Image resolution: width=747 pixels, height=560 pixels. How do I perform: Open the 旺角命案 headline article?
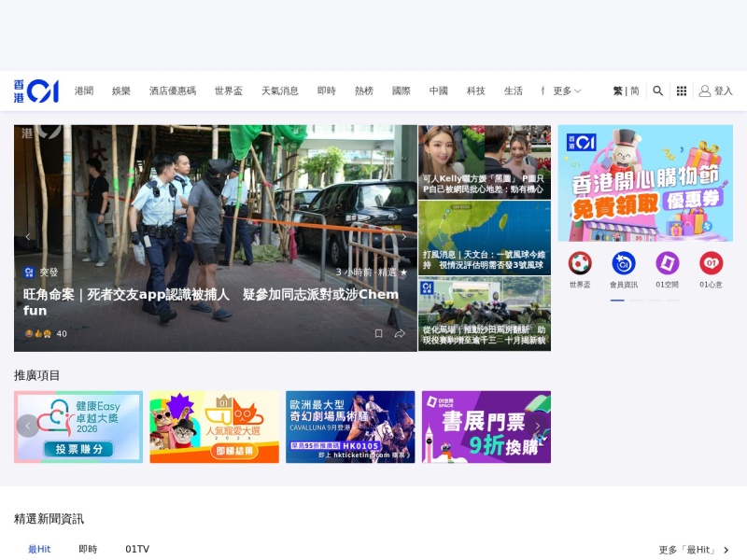tap(211, 301)
